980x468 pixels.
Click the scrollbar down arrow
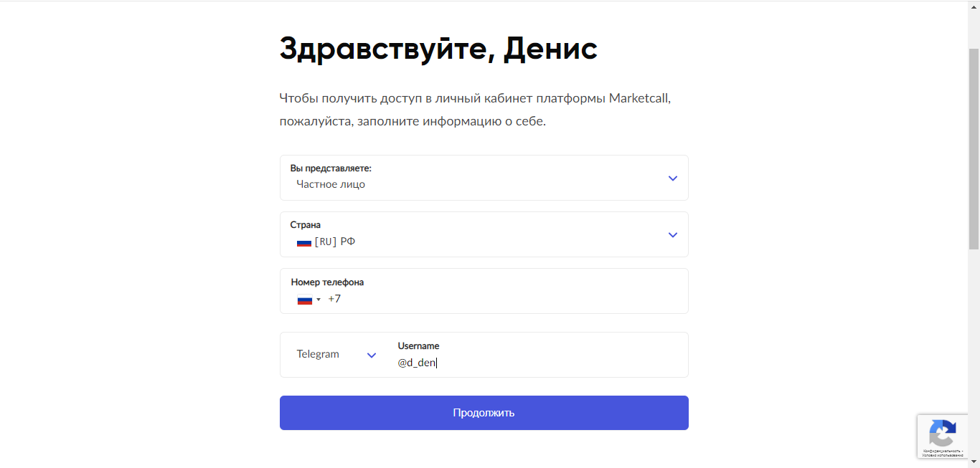click(974, 462)
